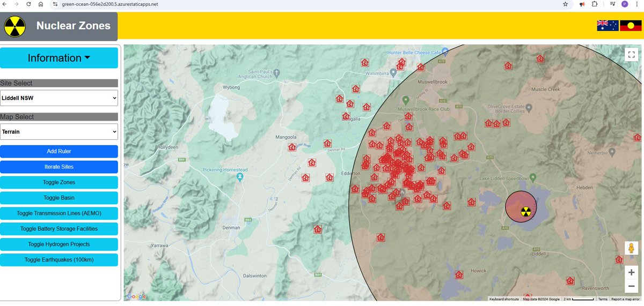Toggle Basin overlay
This screenshot has height=306, width=644.
coord(59,198)
